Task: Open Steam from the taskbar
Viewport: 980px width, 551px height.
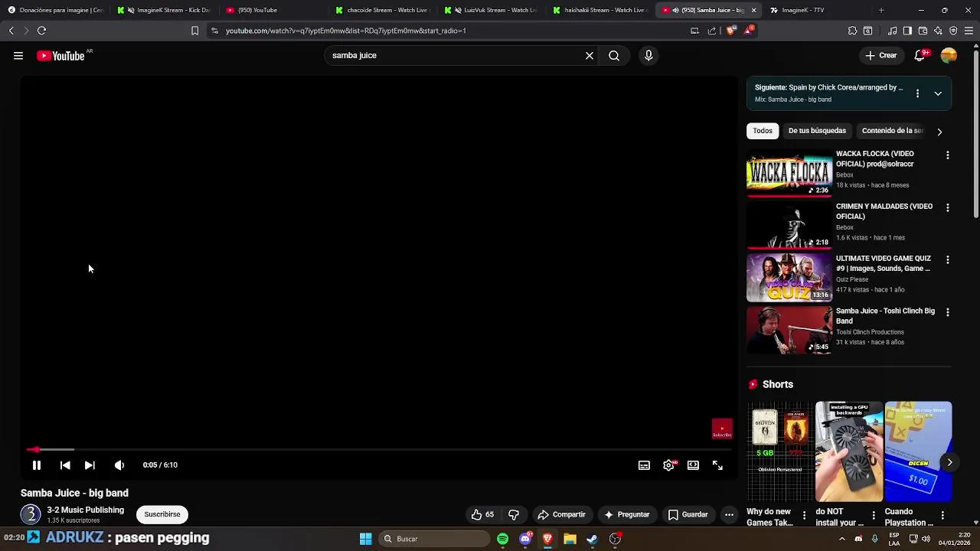Action: (592, 539)
